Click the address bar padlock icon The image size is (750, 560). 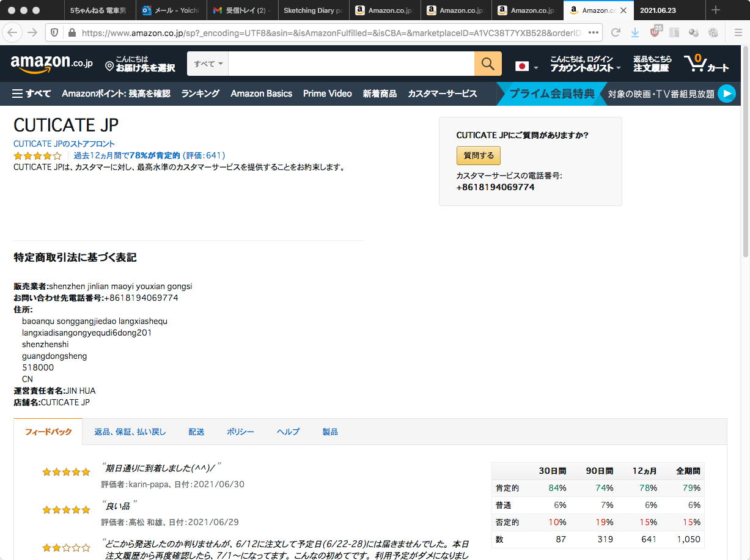tap(72, 32)
